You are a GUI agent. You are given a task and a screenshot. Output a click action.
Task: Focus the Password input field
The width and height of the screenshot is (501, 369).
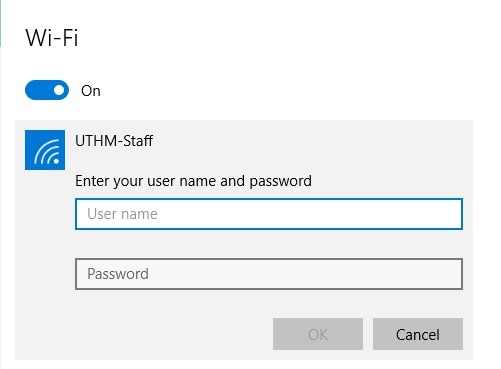coord(269,274)
